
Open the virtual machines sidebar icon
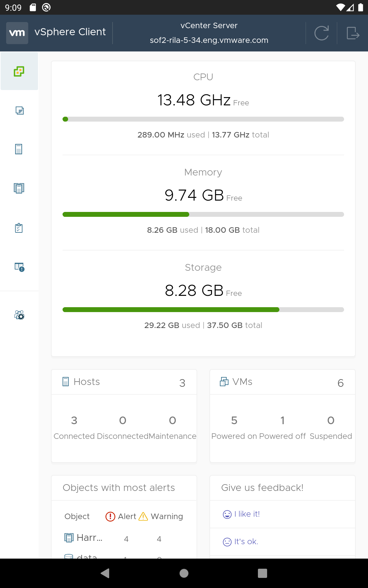19,110
